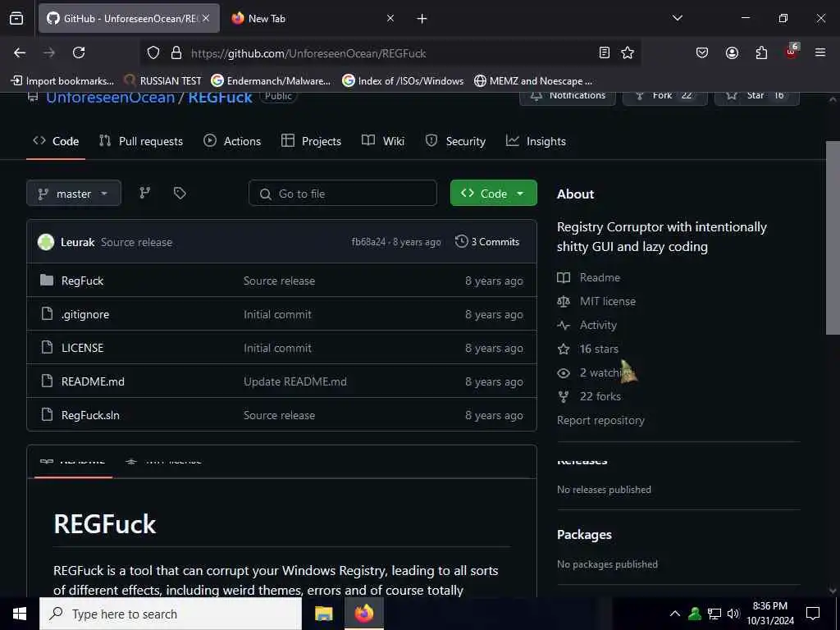The image size is (840, 630).
Task: Switch to the Pull requests tab
Action: 141,141
